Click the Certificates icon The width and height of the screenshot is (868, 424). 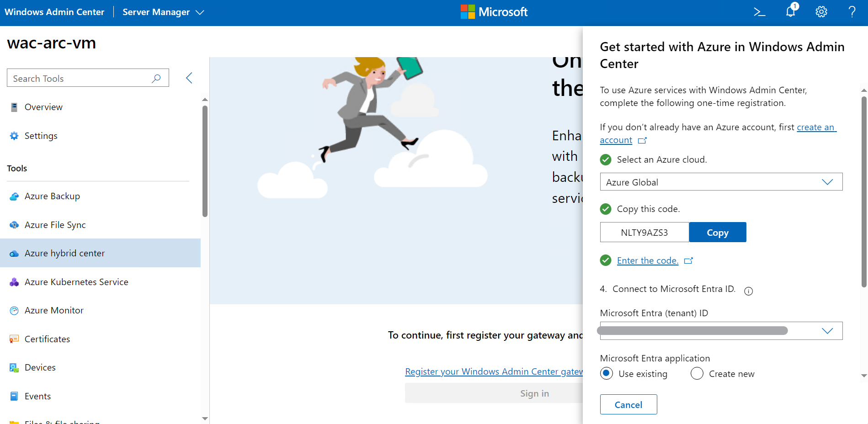click(14, 339)
